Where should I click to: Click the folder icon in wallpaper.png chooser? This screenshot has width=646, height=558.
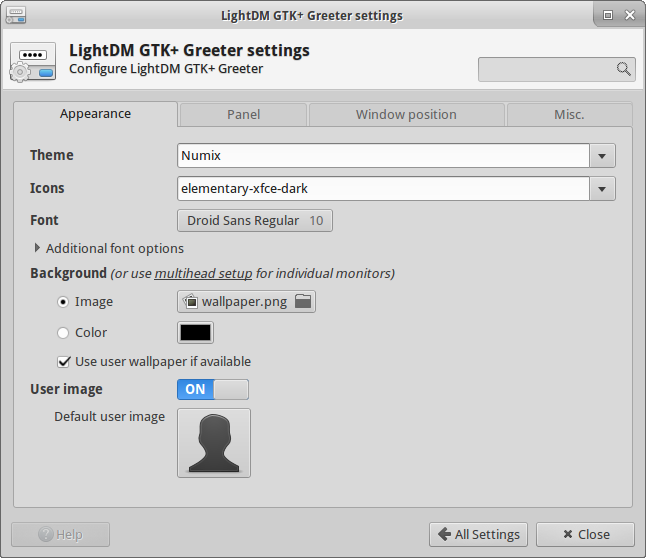tap(303, 301)
